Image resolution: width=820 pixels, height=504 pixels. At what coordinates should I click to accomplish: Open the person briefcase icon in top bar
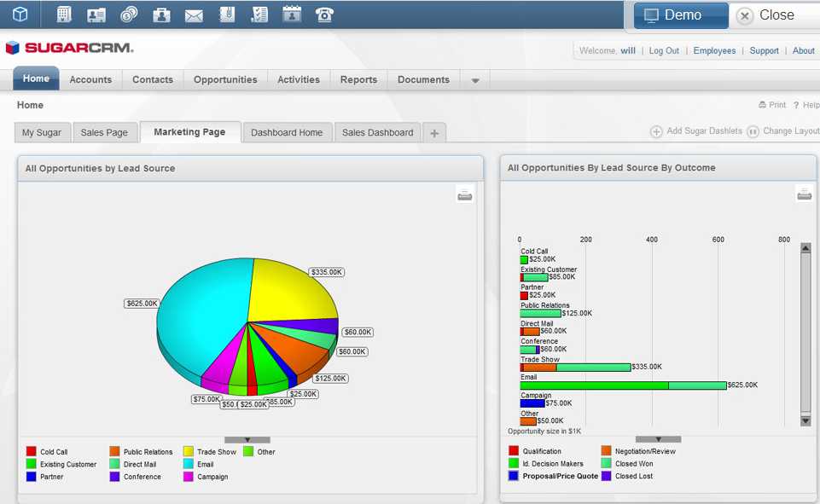[161, 14]
